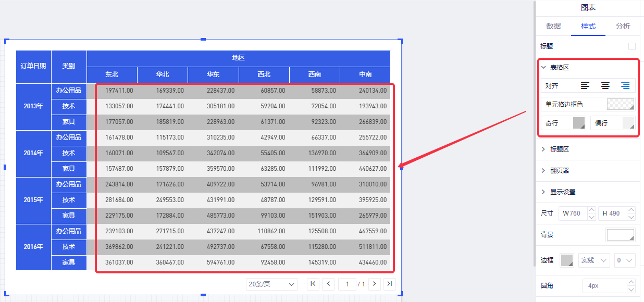
Task: Open the 奇行 odd row color swatch
Action: (x=579, y=123)
